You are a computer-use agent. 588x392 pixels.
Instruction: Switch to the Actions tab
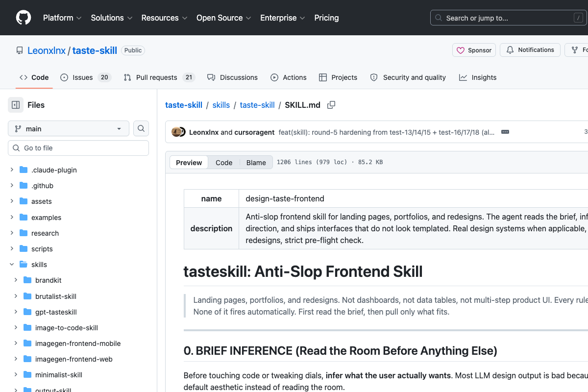click(289, 77)
